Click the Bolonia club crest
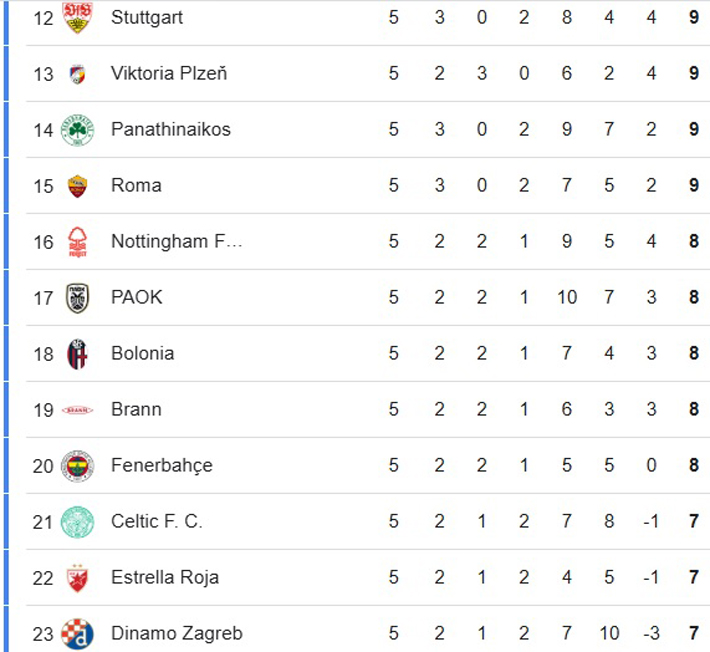The image size is (710, 652). pos(77,354)
